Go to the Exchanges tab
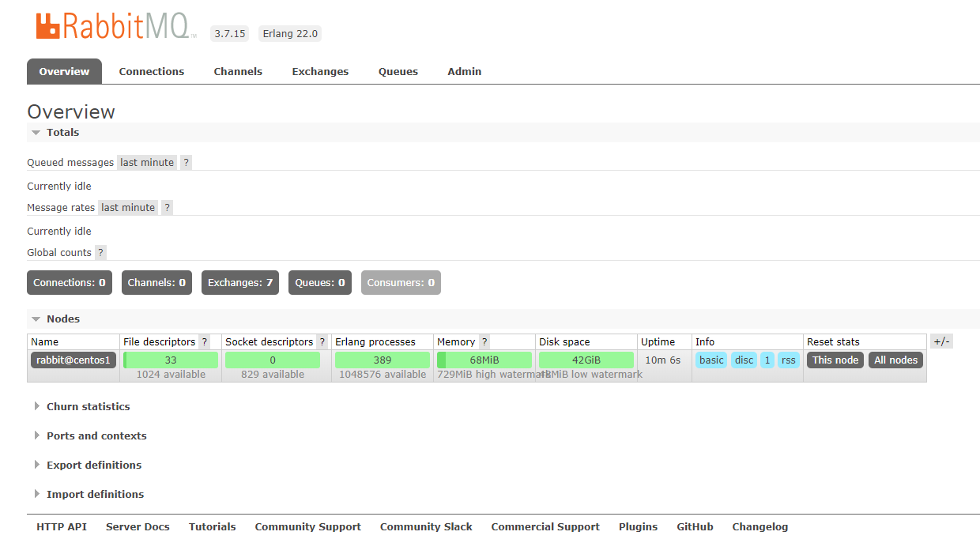 point(320,71)
